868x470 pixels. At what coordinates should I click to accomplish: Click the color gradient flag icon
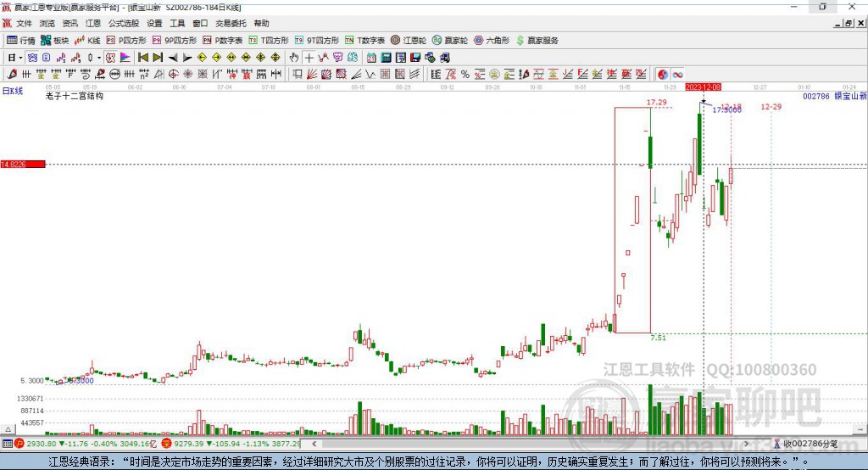(x=125, y=58)
